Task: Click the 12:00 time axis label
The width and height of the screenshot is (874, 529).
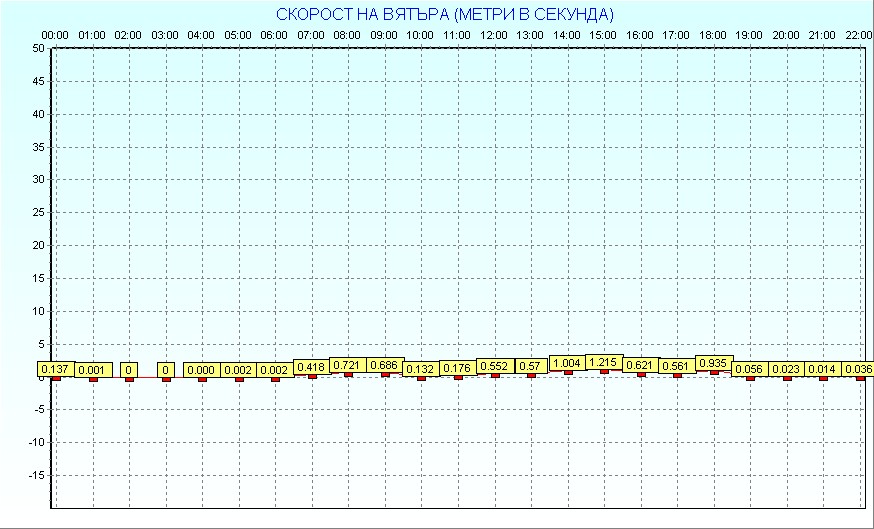Action: 493,35
